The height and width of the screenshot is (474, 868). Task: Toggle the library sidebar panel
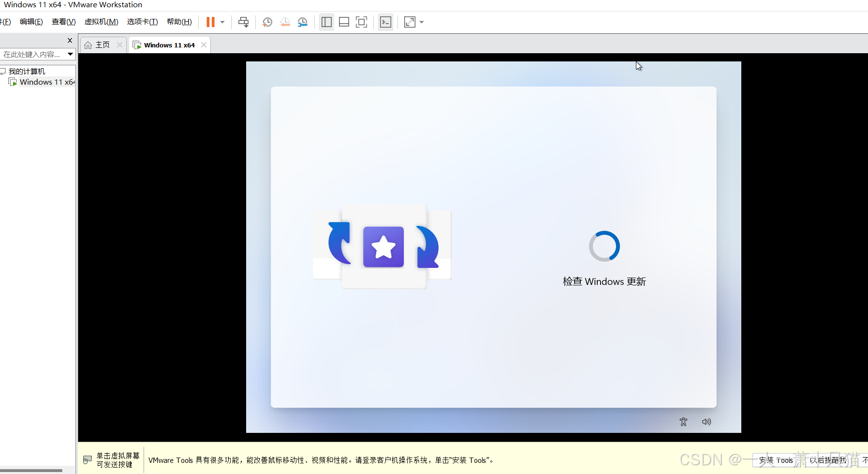point(326,22)
